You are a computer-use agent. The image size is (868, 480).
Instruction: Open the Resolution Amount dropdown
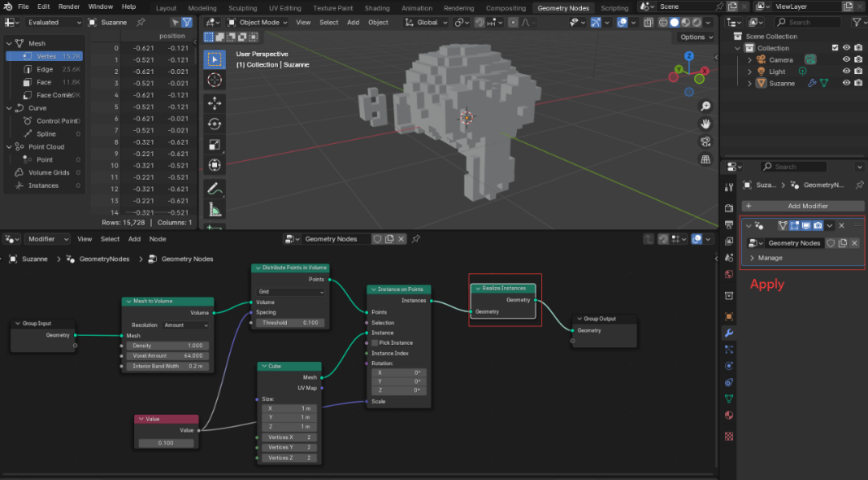185,325
